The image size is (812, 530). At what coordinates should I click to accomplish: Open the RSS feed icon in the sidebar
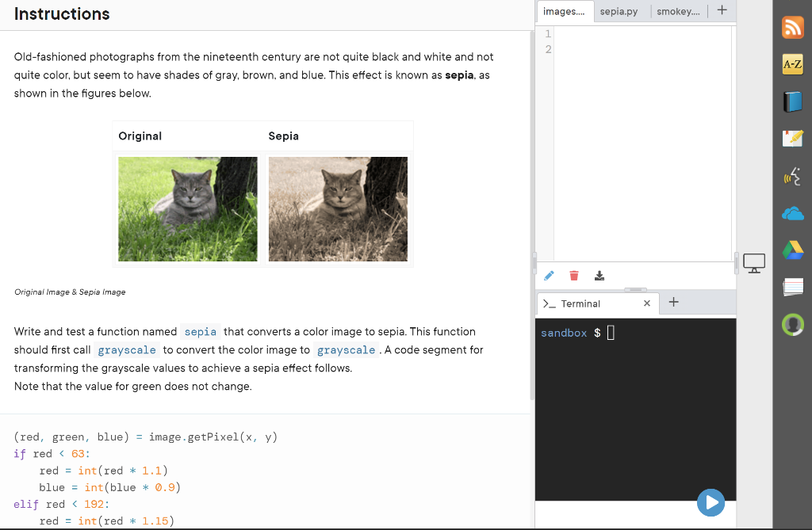792,27
